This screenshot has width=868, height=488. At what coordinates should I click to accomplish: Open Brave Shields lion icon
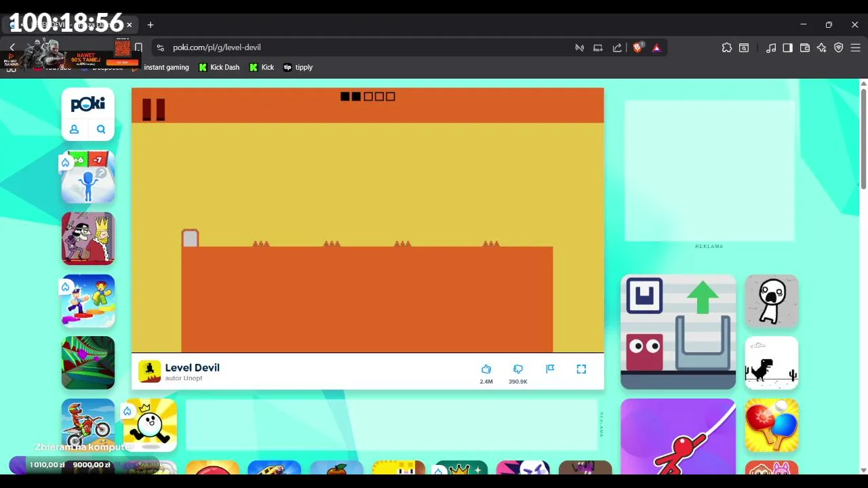tap(637, 47)
